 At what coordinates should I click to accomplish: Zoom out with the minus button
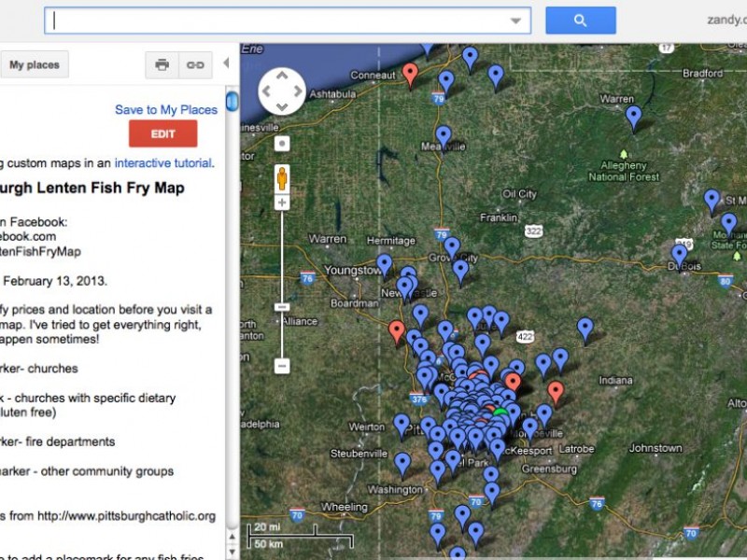282,366
